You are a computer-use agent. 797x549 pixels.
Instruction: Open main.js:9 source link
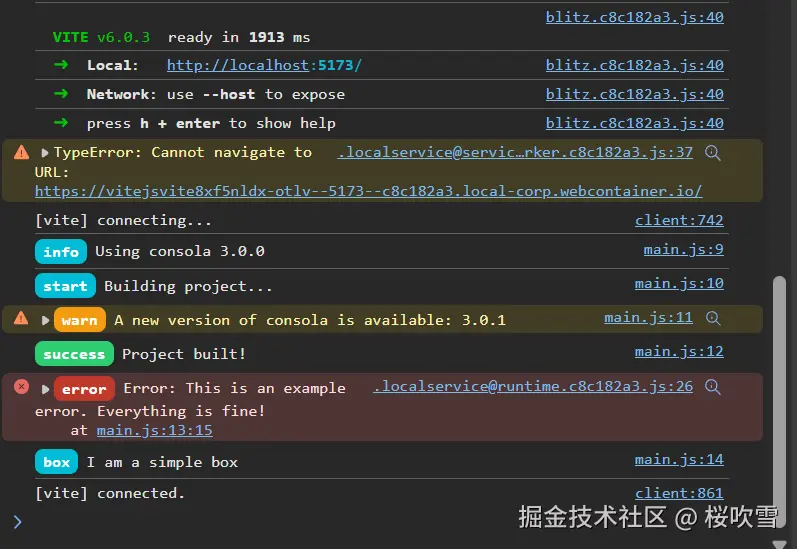pyautogui.click(x=683, y=250)
